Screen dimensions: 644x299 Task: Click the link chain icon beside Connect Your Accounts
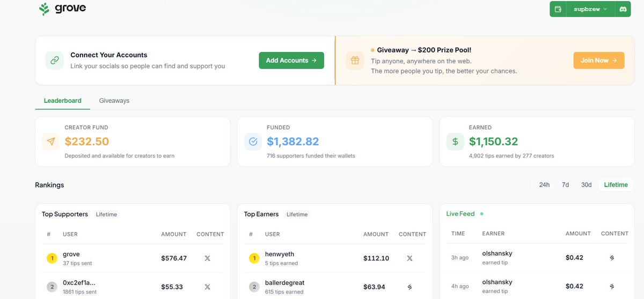pos(55,61)
